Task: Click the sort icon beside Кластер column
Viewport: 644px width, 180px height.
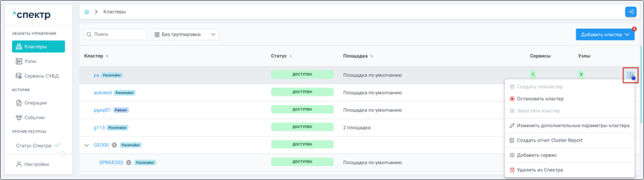Action: 107,56
